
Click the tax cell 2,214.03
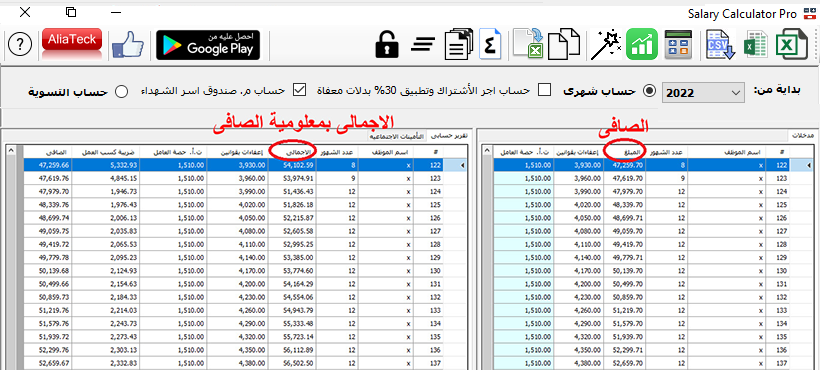(106, 310)
